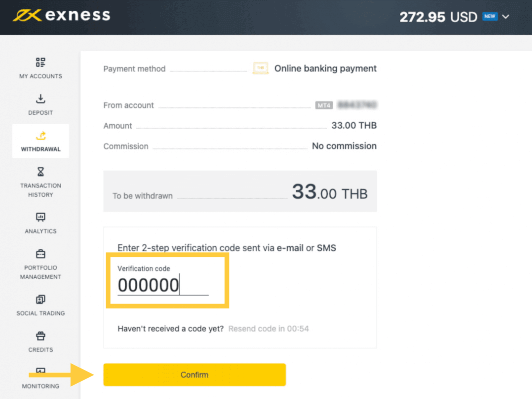Viewport: 532px width, 399px height.
Task: Open CREDITS menu label
Action: click(41, 350)
